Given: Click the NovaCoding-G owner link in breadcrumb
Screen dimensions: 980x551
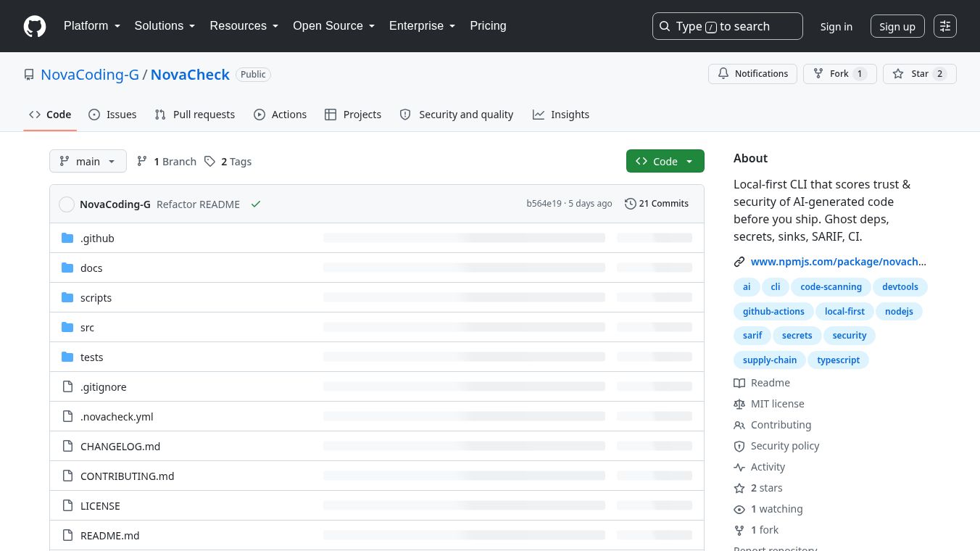Looking at the screenshot, I should (x=90, y=75).
